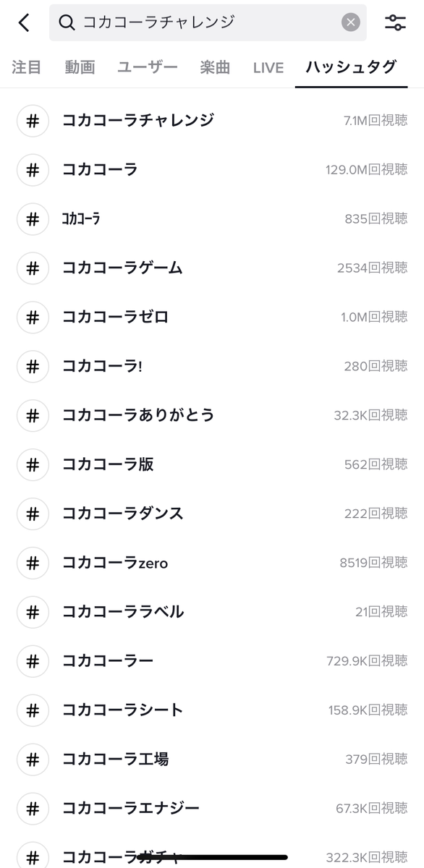Tap hash icon beside コカコーラ工場

(33, 759)
